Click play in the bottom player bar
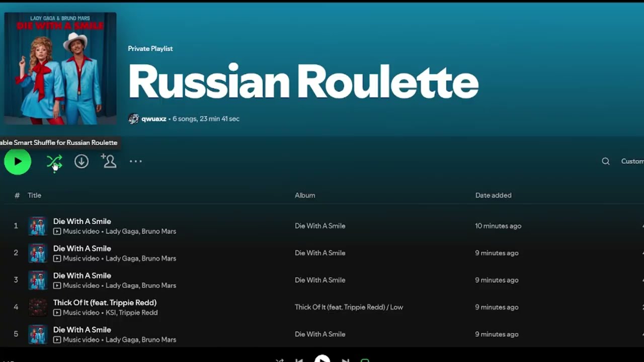Viewport: 644px width, 362px height. pyautogui.click(x=322, y=359)
